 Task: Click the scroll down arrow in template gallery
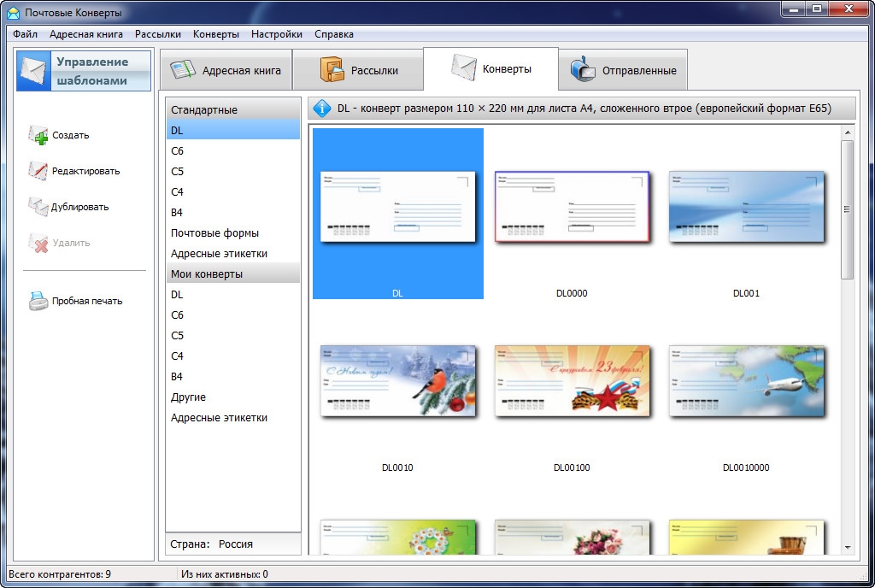pos(848,547)
